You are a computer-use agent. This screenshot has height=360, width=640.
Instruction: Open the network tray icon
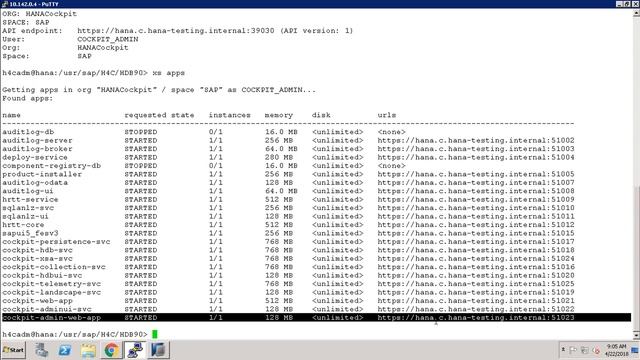click(584, 350)
